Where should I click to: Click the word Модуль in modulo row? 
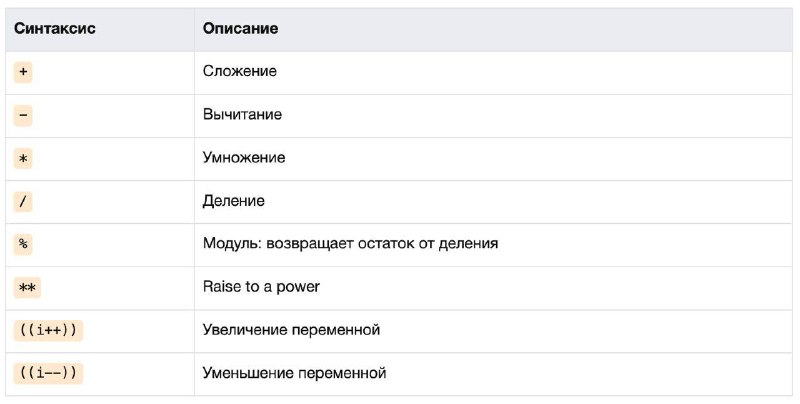pyautogui.click(x=232, y=243)
